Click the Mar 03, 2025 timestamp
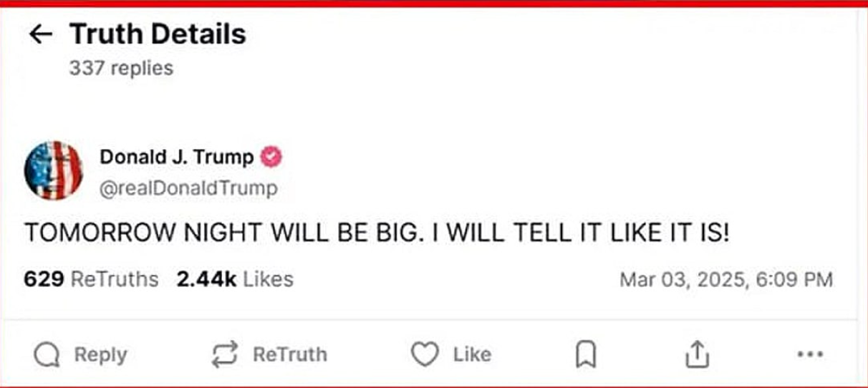The width and height of the screenshot is (868, 388). click(725, 279)
